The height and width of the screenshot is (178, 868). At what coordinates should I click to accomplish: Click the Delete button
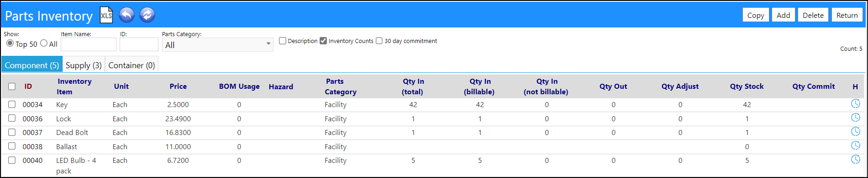813,15
